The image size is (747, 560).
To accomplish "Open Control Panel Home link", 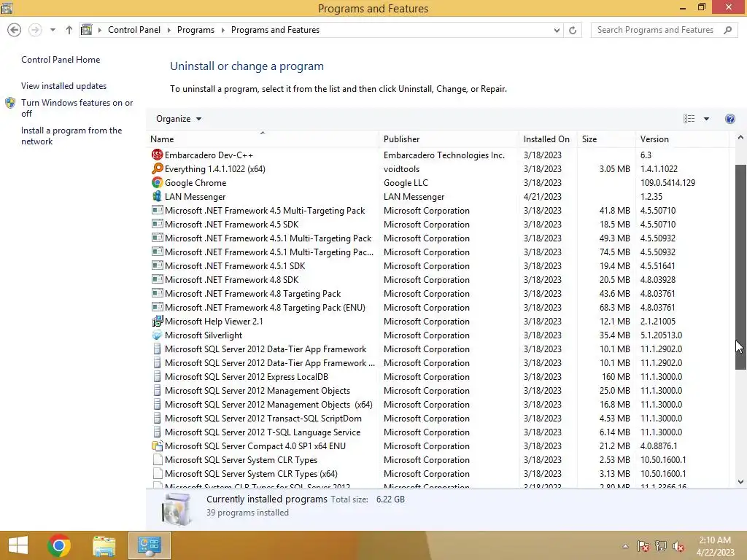I will 61,60.
